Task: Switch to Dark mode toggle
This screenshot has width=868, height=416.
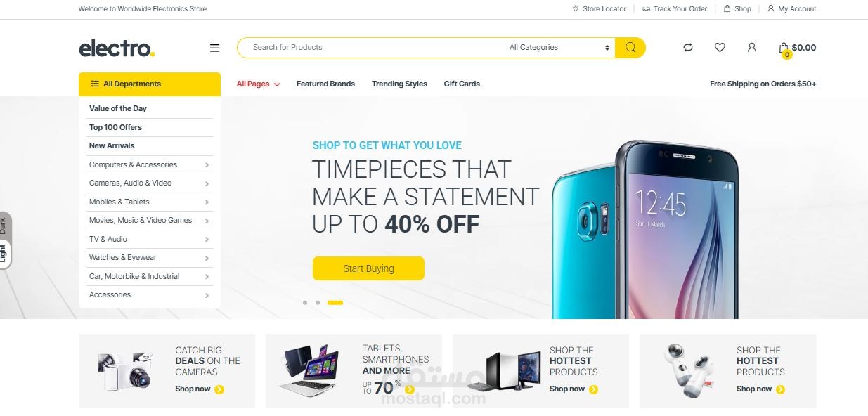Action: [4, 226]
